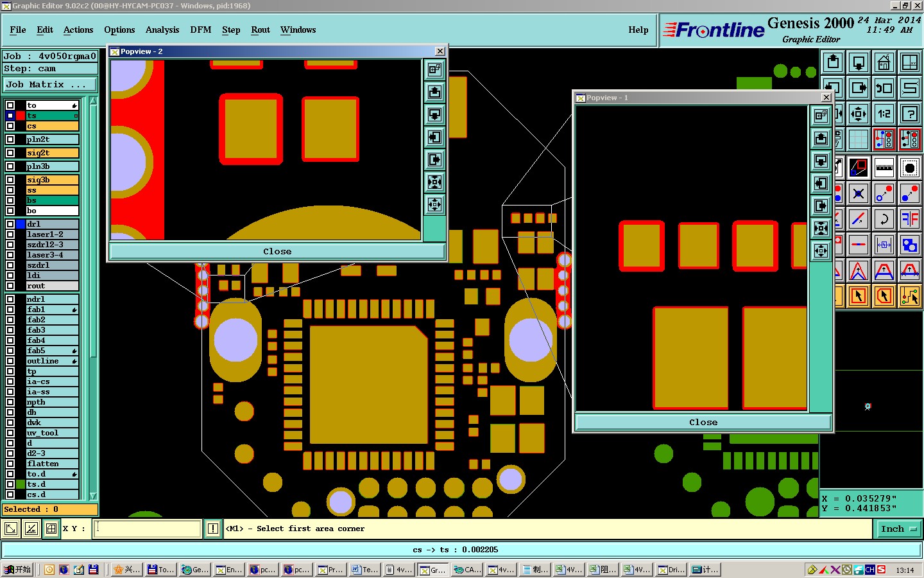The height and width of the screenshot is (578, 924).
Task: Click the layer list scroll down arrow
Action: coord(94,496)
